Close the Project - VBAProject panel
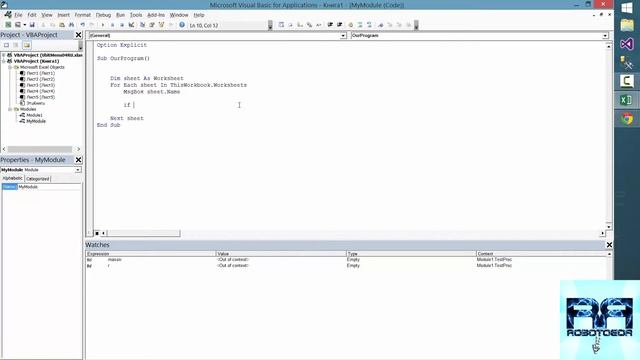This screenshot has height=360, width=640. [x=78, y=35]
